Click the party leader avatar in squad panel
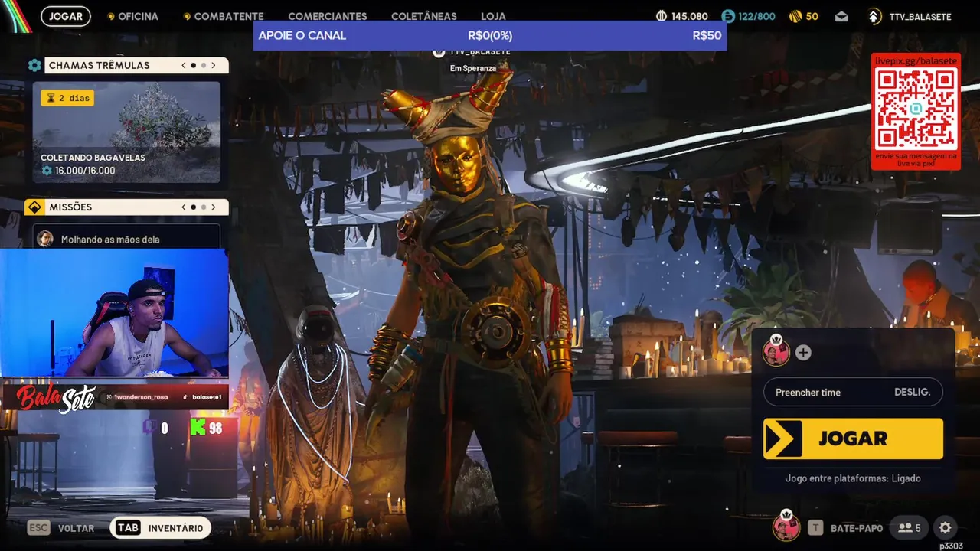The image size is (980, 551). tap(776, 352)
